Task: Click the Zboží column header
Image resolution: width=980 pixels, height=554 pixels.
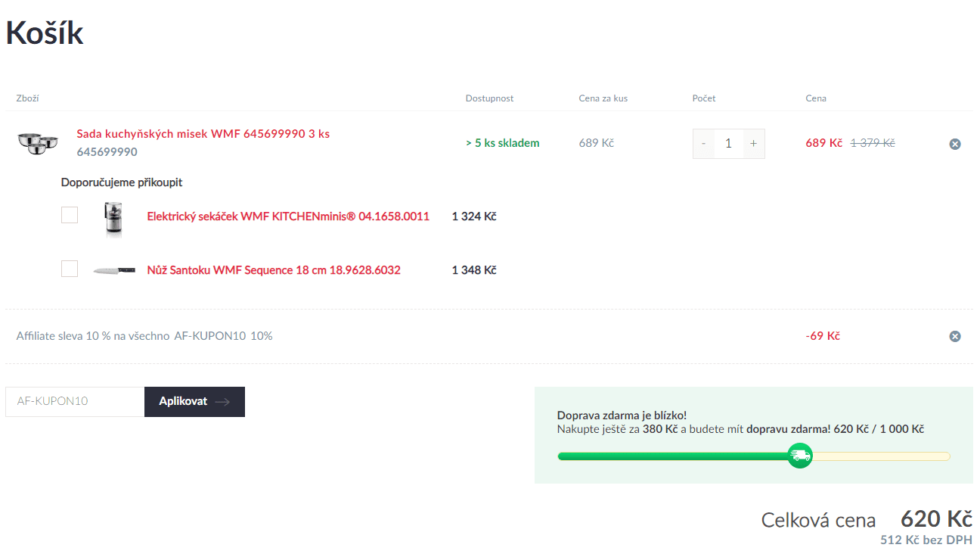Action: tap(27, 98)
